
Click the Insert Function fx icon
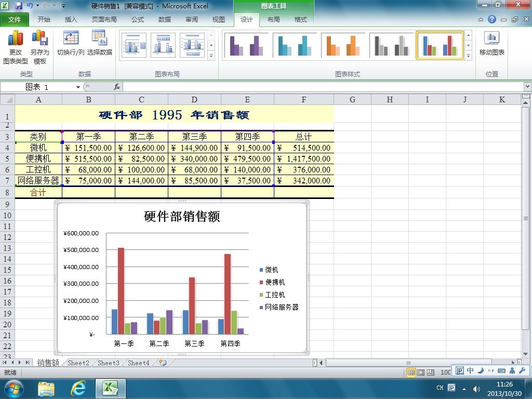click(117, 87)
